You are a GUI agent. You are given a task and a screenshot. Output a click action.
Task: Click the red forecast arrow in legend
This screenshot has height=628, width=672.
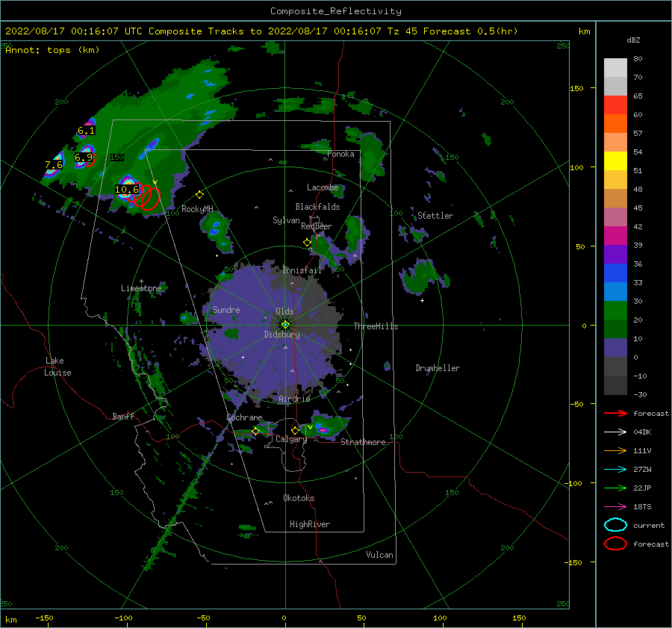point(615,413)
